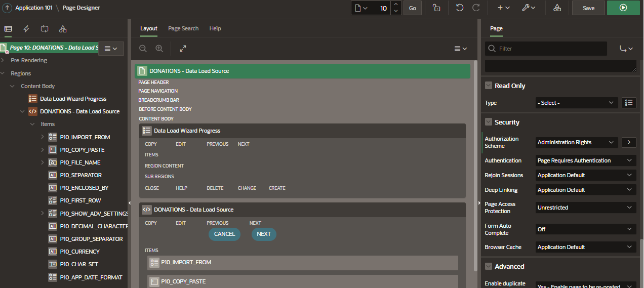
Task: Open the Create plus menu
Action: tap(503, 8)
